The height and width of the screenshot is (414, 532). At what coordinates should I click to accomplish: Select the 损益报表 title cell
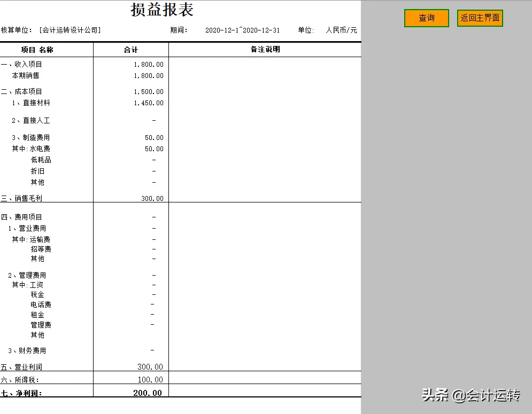pyautogui.click(x=162, y=10)
